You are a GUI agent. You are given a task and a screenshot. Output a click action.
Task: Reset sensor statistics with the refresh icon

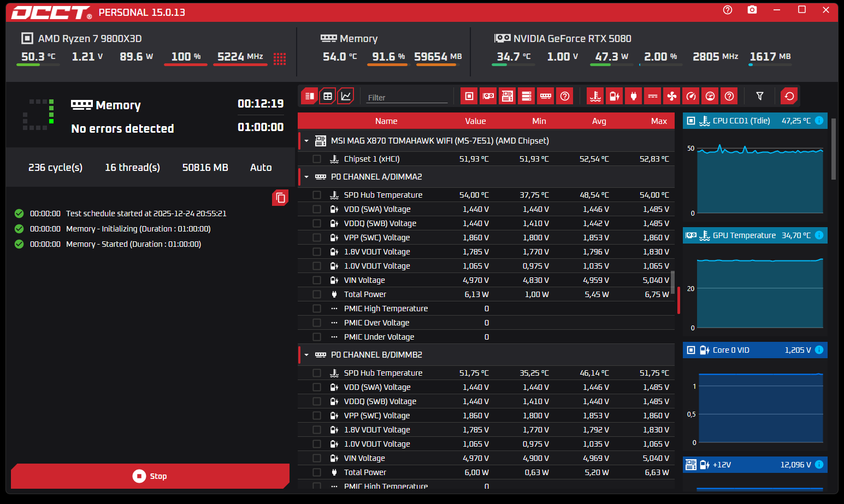[789, 96]
